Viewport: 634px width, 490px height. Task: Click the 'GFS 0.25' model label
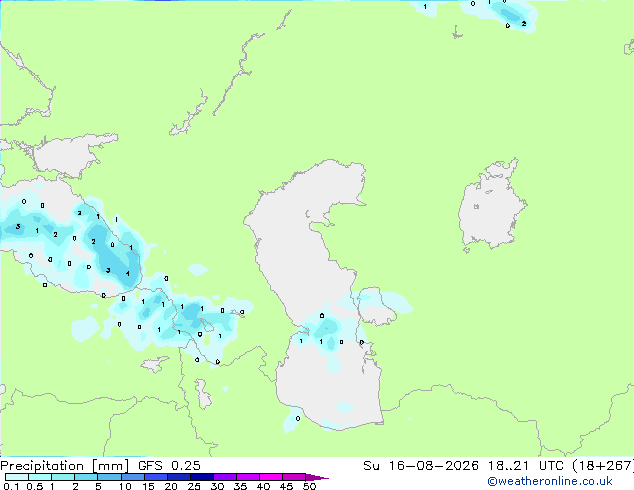click(169, 466)
